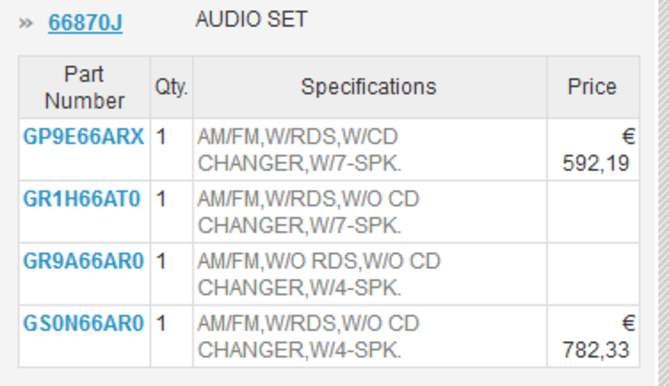Click the double-arrow icon beside 66870J

point(26,23)
